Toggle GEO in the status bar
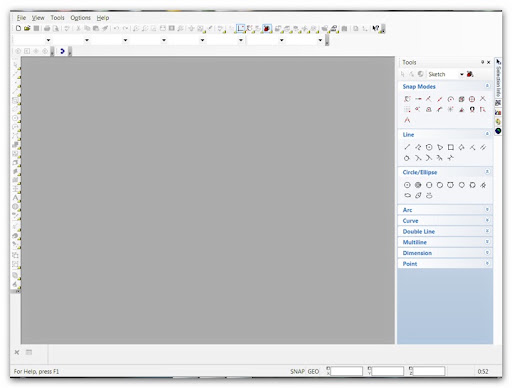Image resolution: width=512 pixels, height=388 pixels. [313, 371]
